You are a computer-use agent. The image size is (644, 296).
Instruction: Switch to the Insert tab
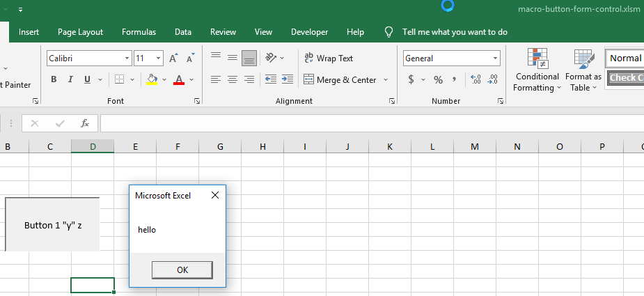[x=29, y=32]
